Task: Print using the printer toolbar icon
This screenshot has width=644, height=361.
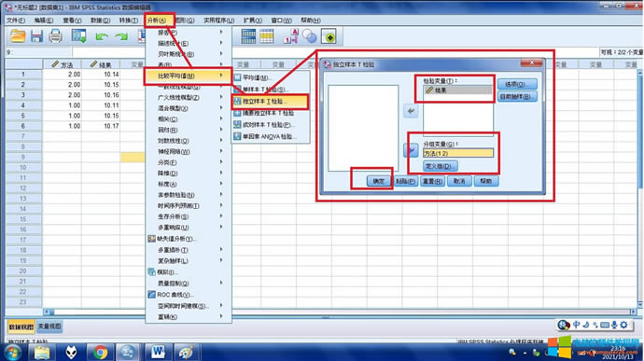Action: pos(55,36)
